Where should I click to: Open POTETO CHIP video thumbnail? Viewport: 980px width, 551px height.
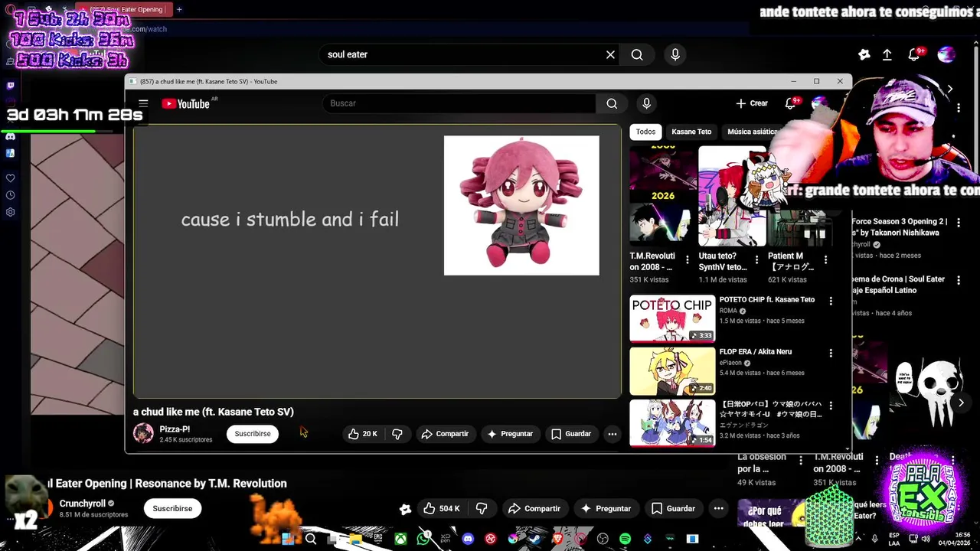(672, 318)
